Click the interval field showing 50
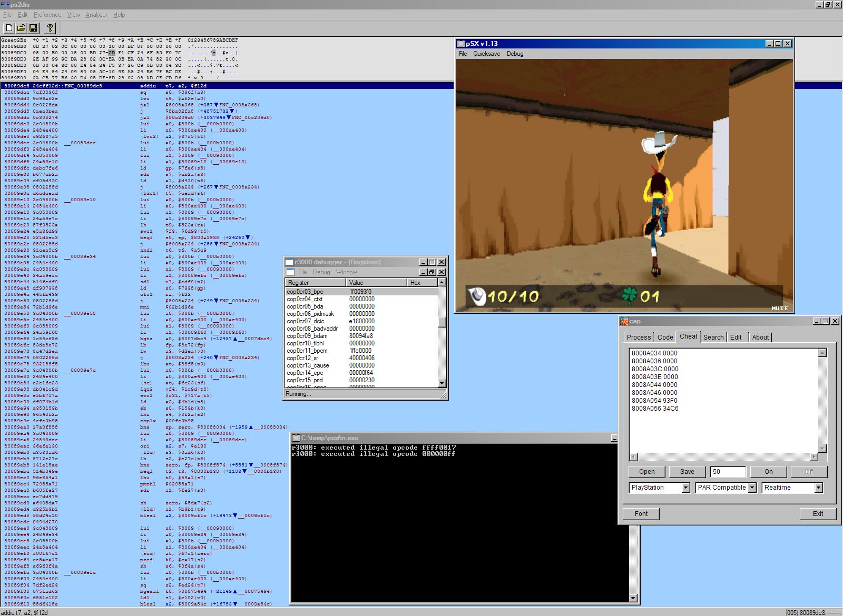Image resolution: width=843 pixels, height=616 pixels. click(x=728, y=472)
